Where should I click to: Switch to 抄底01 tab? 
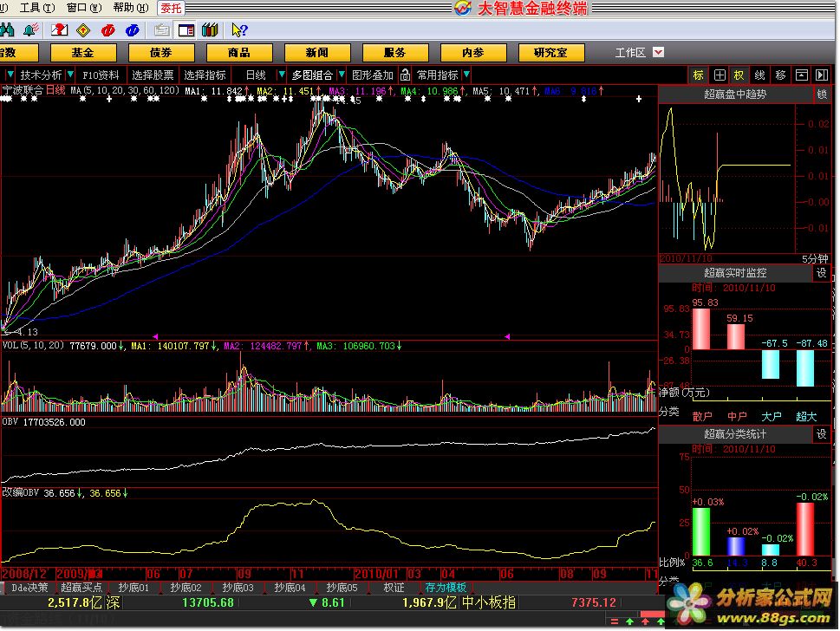[133, 588]
